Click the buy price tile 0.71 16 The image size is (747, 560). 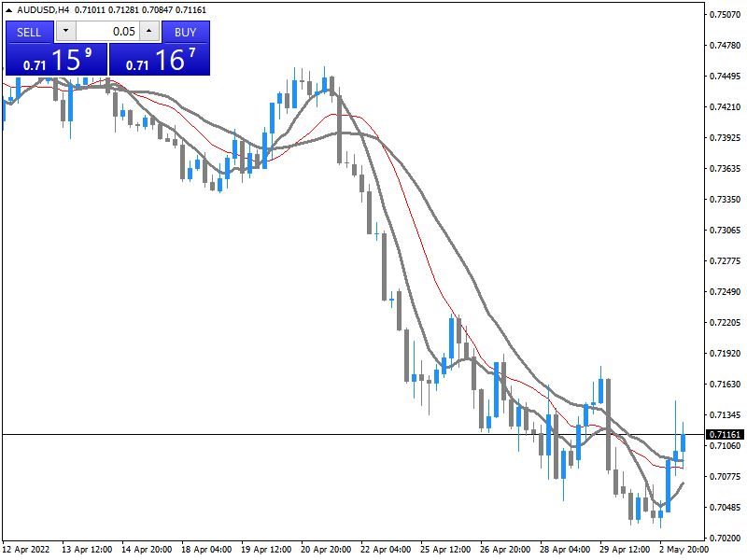pos(160,61)
